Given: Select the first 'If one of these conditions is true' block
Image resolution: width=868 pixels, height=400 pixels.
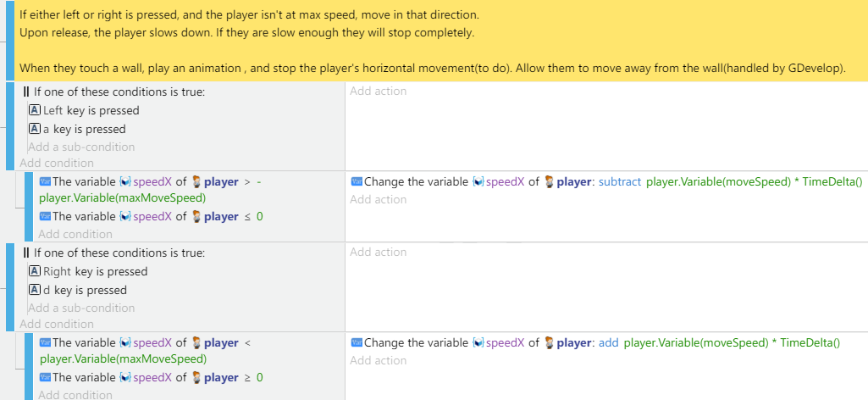Looking at the screenshot, I should point(114,92).
